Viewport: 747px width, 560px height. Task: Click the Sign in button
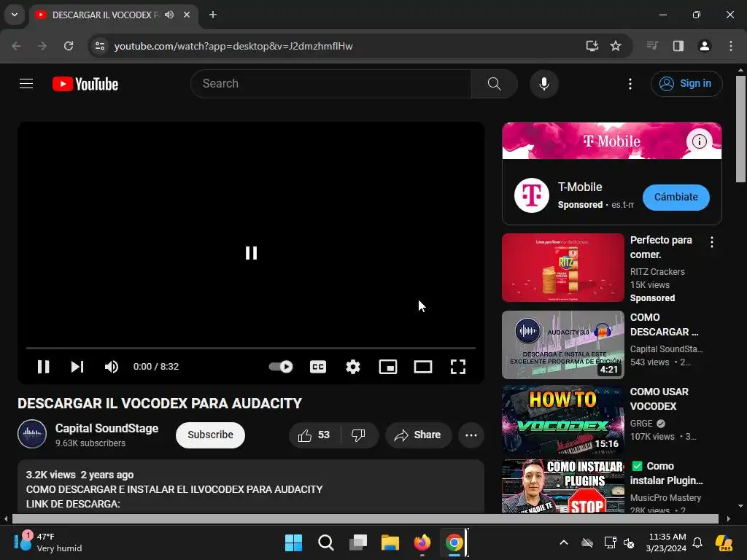(x=686, y=84)
